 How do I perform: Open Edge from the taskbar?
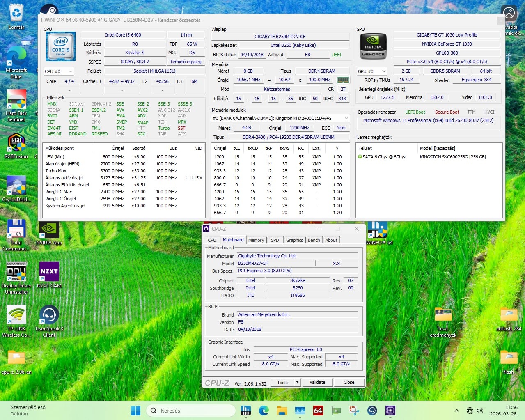(264, 410)
